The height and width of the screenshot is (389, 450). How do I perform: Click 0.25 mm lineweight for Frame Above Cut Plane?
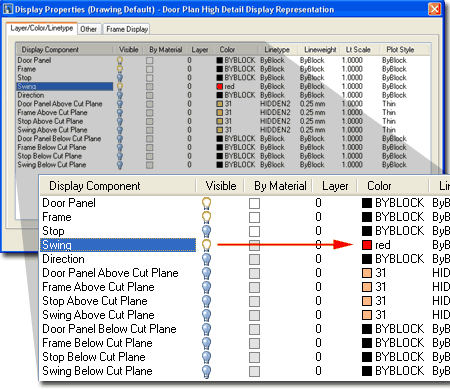(x=312, y=113)
